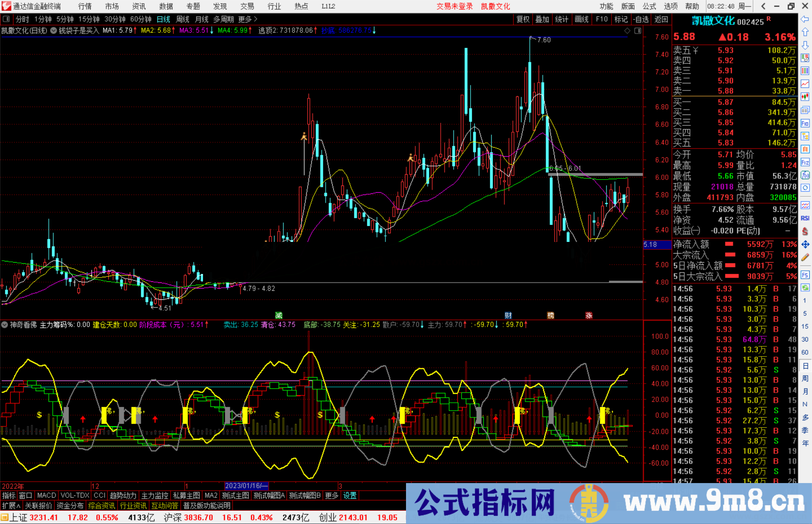The height and width of the screenshot is (524, 812).
Task: Click the 设置 settings button
Action: (x=350, y=495)
